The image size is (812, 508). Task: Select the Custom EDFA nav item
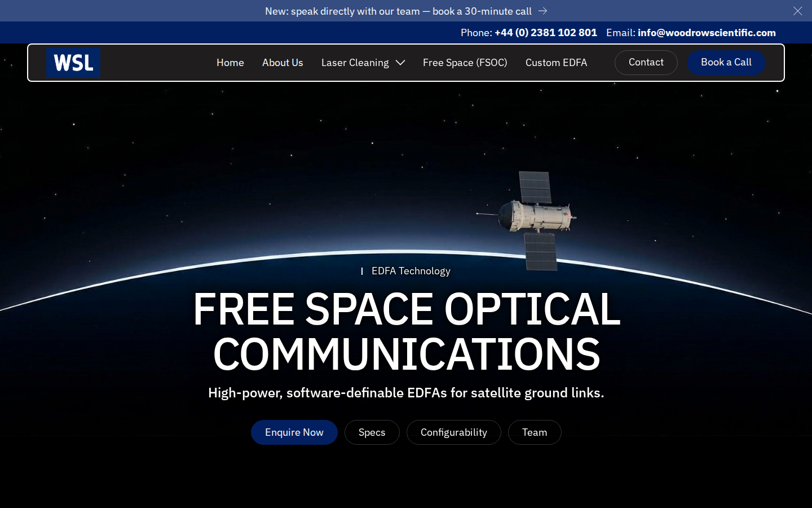556,63
